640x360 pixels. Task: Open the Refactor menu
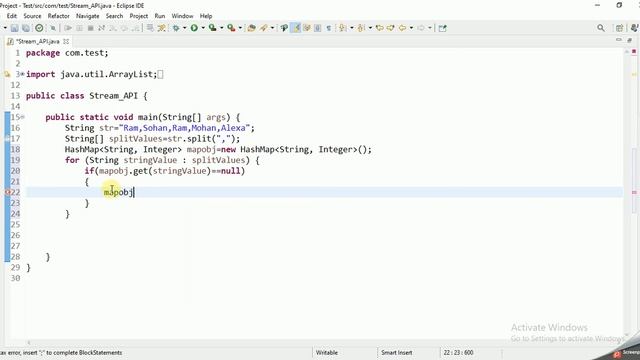tap(59, 16)
